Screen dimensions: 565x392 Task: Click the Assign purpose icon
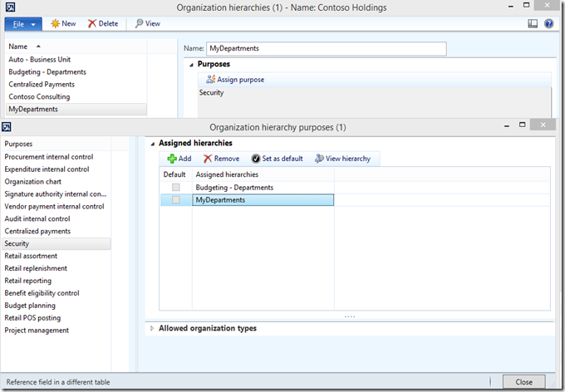pyautogui.click(x=211, y=79)
